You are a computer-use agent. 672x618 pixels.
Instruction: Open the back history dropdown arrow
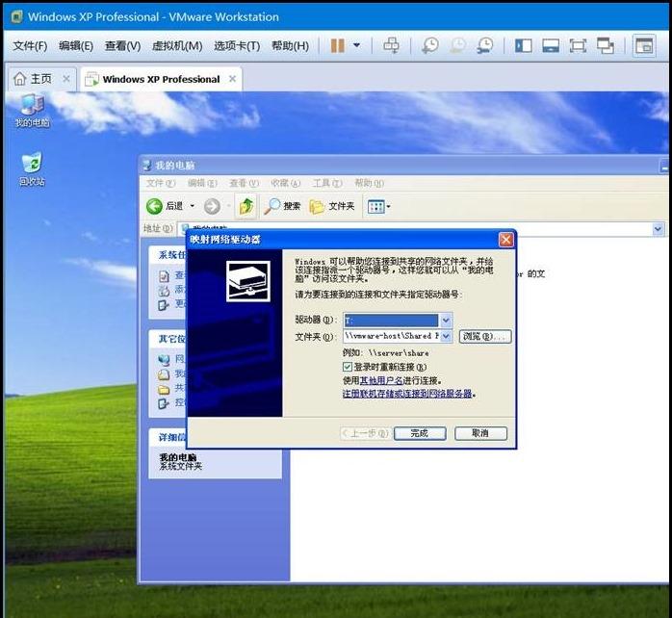(x=192, y=206)
